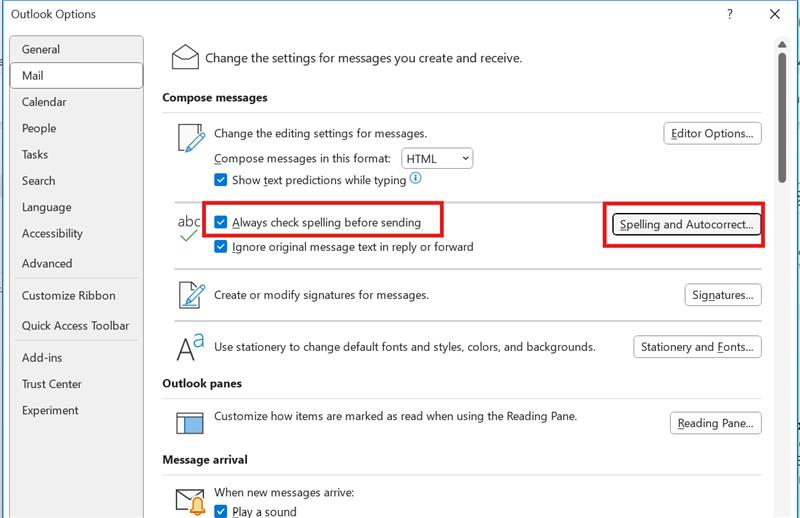Image resolution: width=800 pixels, height=518 pixels.
Task: Open the Search options
Action: [x=77, y=181]
